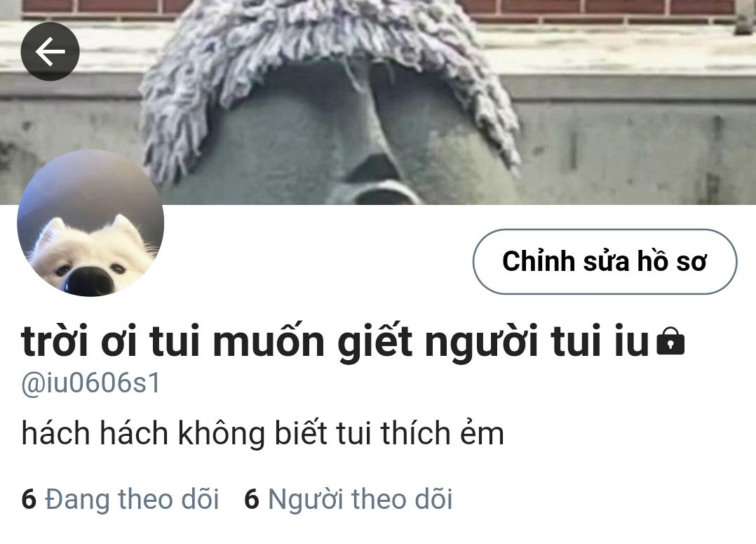Tap the red brick wall in banner
Viewport: 756px width, 544px height.
point(602,7)
